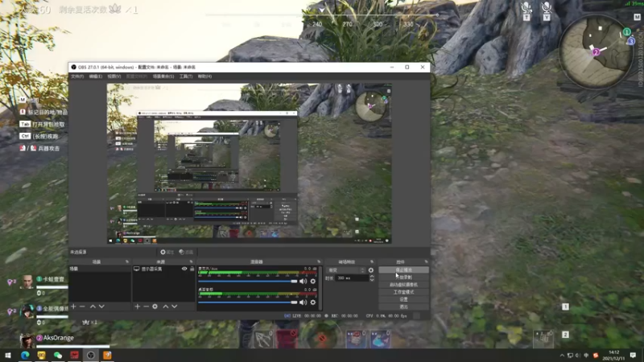This screenshot has height=362, width=644.
Task: Open the Help (帮助) menu
Action: 204,76
